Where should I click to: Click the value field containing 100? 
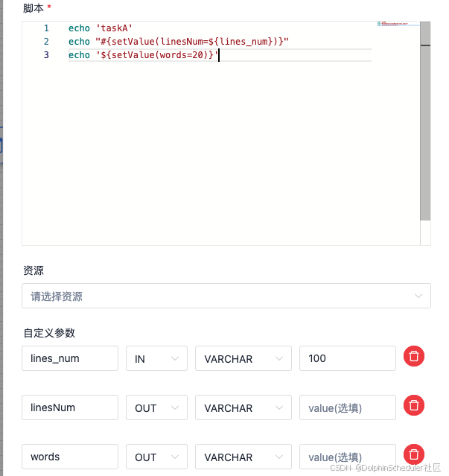tap(348, 358)
